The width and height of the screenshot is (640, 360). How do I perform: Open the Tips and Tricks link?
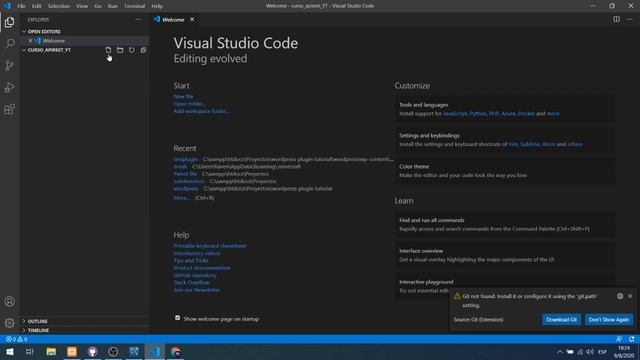[191, 260]
